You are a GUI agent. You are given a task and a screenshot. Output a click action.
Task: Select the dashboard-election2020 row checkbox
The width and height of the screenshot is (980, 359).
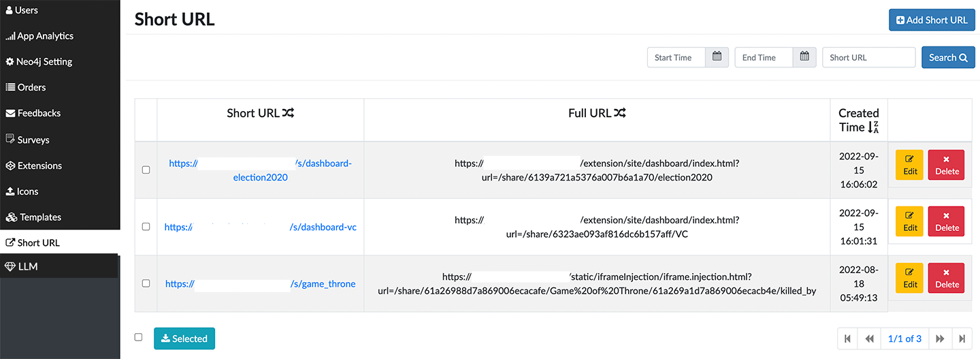pyautogui.click(x=146, y=170)
